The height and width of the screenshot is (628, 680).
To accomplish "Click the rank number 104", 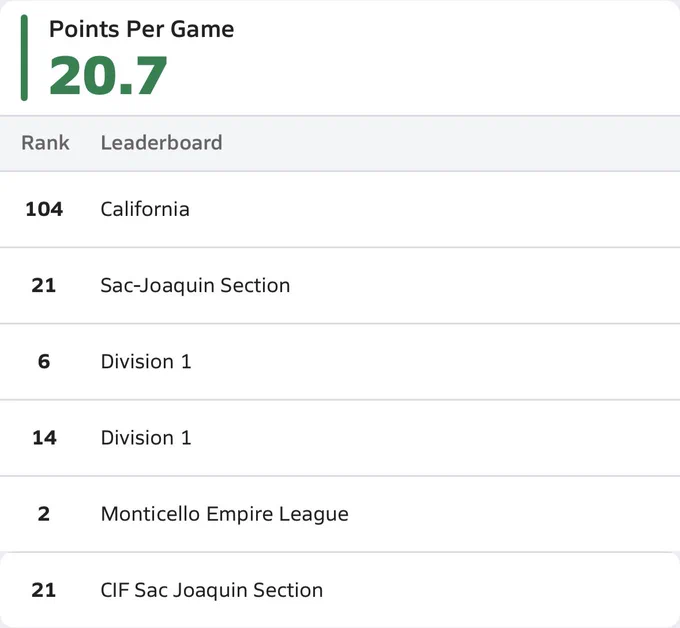I will (x=44, y=209).
